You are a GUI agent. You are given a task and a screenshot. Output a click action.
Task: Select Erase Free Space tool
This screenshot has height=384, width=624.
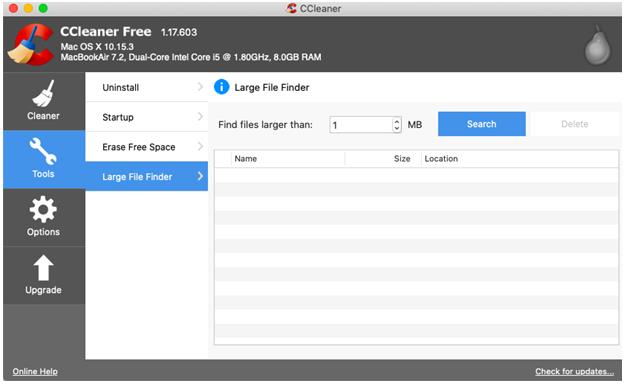(x=146, y=147)
